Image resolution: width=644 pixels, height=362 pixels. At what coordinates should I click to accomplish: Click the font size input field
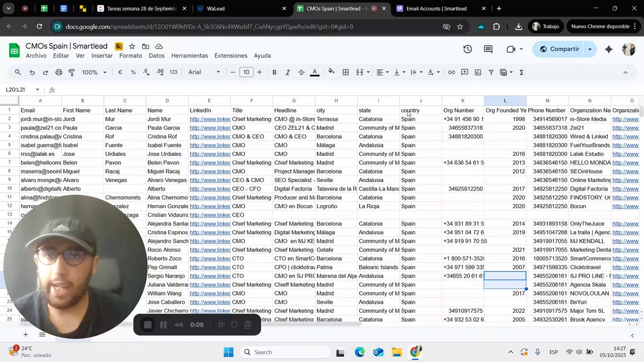pyautogui.click(x=246, y=72)
